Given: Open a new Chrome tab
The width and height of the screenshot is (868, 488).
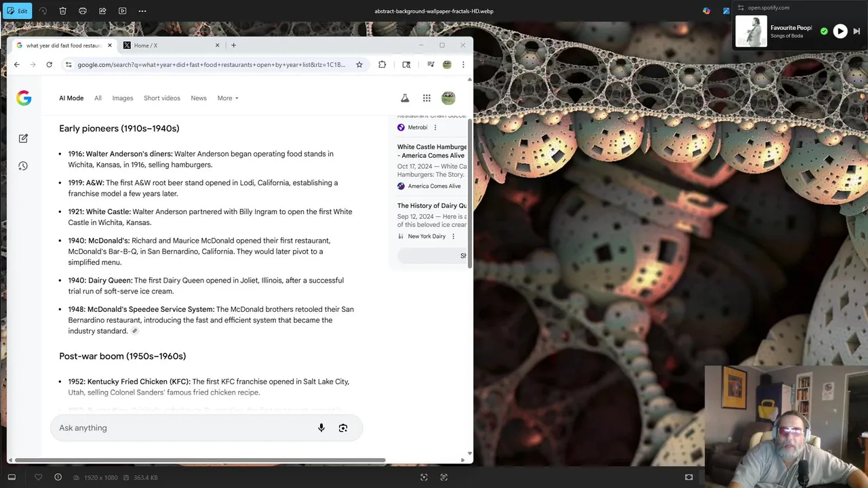Looking at the screenshot, I should click(x=234, y=45).
